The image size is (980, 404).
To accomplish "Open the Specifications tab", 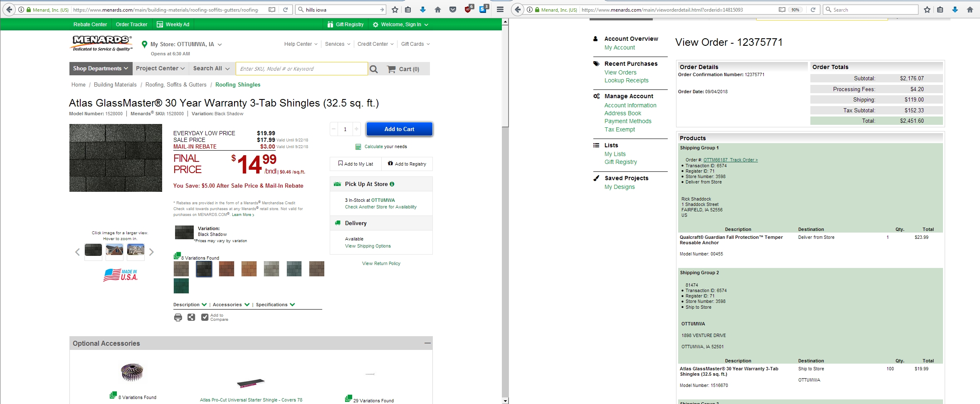I will click(275, 305).
